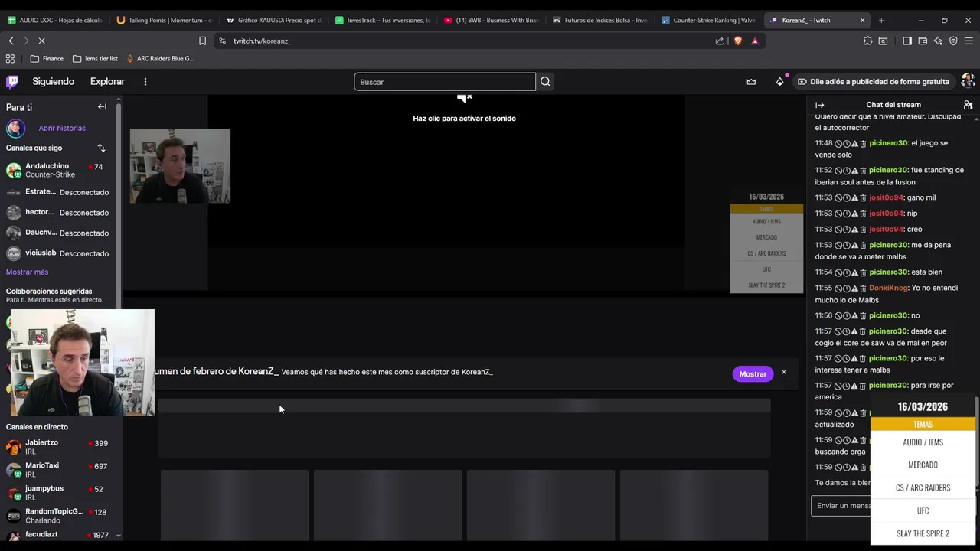Viewport: 980px width, 551px height.
Task: Sort followed channels with the arrows icon
Action: pyautogui.click(x=101, y=148)
